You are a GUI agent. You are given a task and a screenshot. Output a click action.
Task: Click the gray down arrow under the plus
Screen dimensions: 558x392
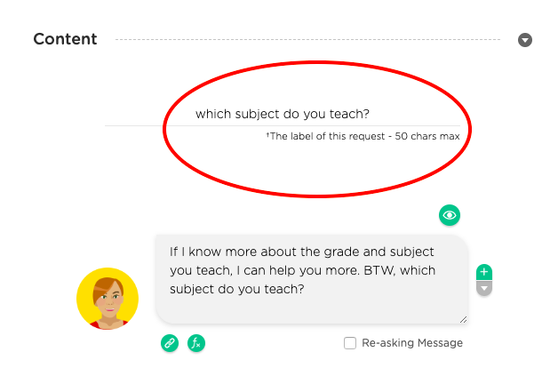484,288
